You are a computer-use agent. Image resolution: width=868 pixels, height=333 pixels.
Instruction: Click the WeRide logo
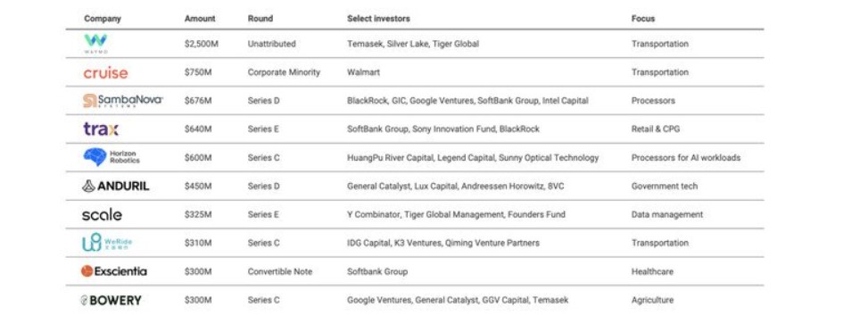click(x=107, y=243)
